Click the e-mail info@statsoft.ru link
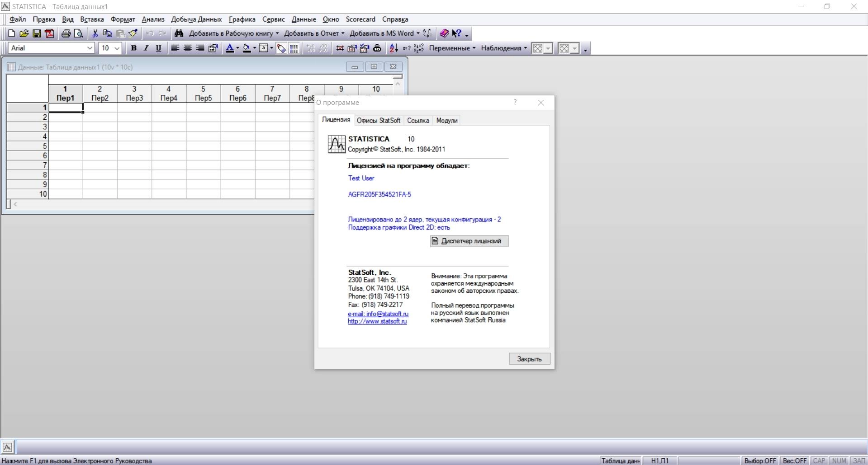 [378, 314]
